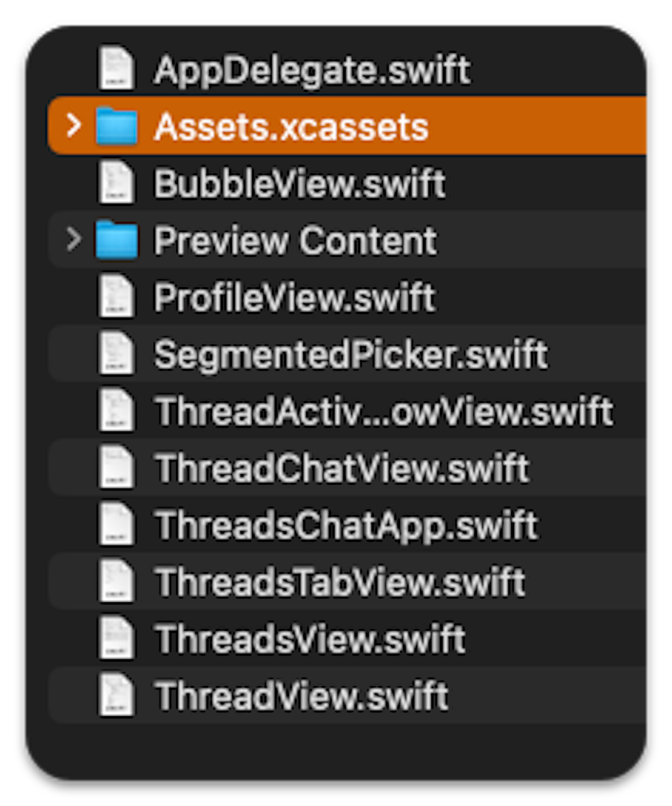This screenshot has width=672, height=806.
Task: Expand the Assets.xcassets catalog
Action: 74,126
